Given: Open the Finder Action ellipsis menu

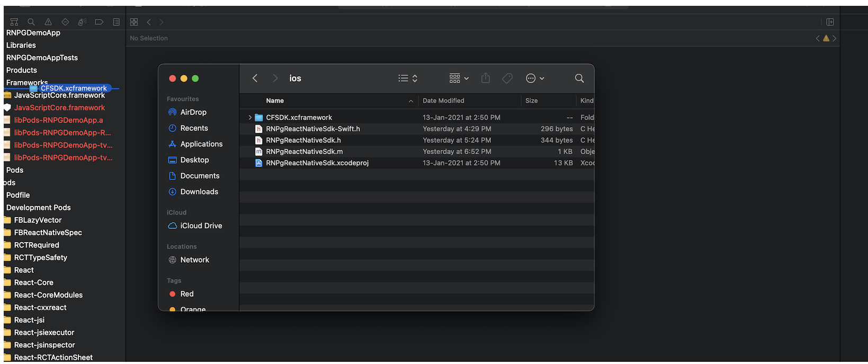Looking at the screenshot, I should pos(535,78).
